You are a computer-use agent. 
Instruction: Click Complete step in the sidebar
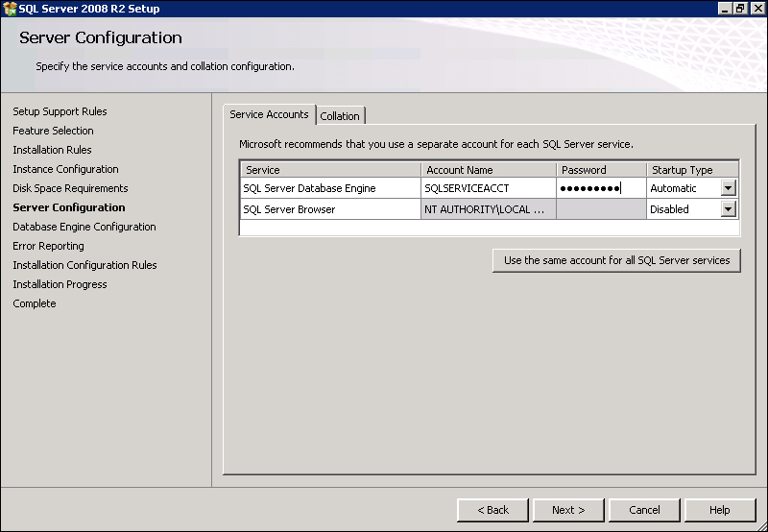click(x=35, y=303)
